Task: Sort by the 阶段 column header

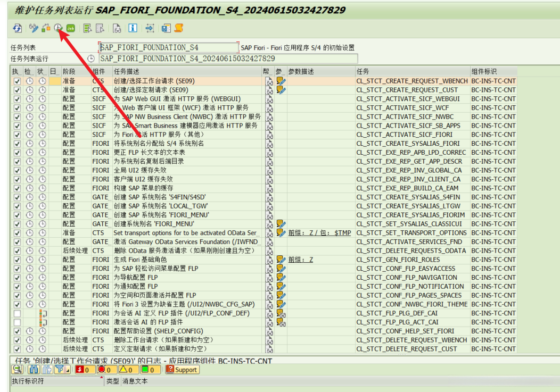Action: [76, 71]
